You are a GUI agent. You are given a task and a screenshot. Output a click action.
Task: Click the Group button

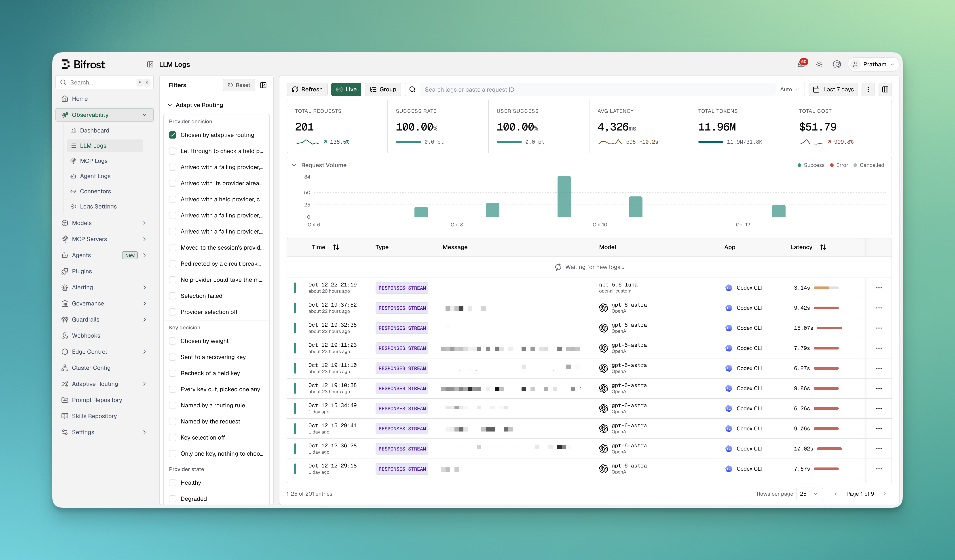point(383,89)
